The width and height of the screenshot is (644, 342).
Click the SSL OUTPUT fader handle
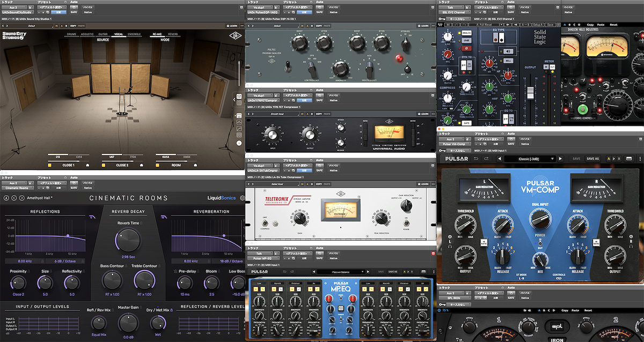[530, 92]
